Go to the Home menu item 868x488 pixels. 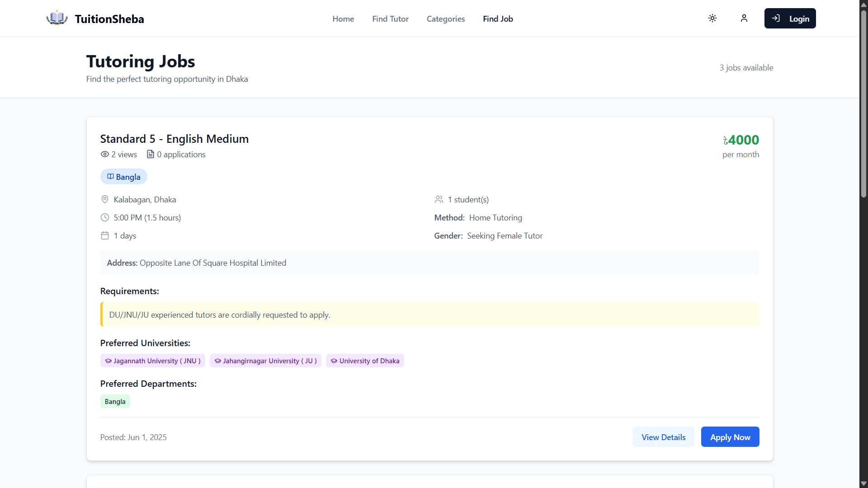[343, 19]
